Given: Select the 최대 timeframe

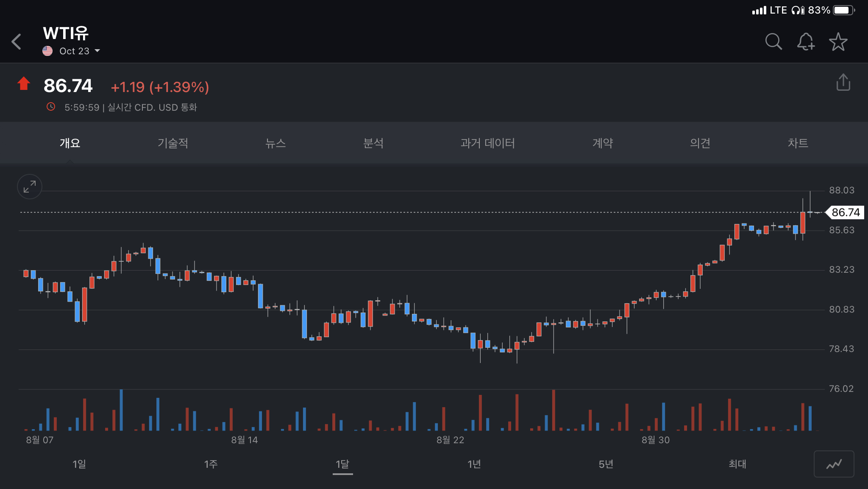Looking at the screenshot, I should pos(737,464).
